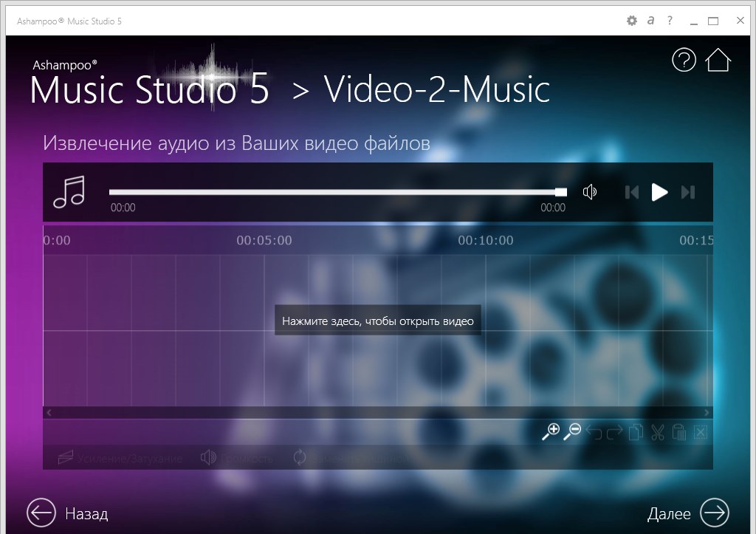The image size is (756, 534).
Task: Start playback with the play button
Action: pyautogui.click(x=659, y=192)
